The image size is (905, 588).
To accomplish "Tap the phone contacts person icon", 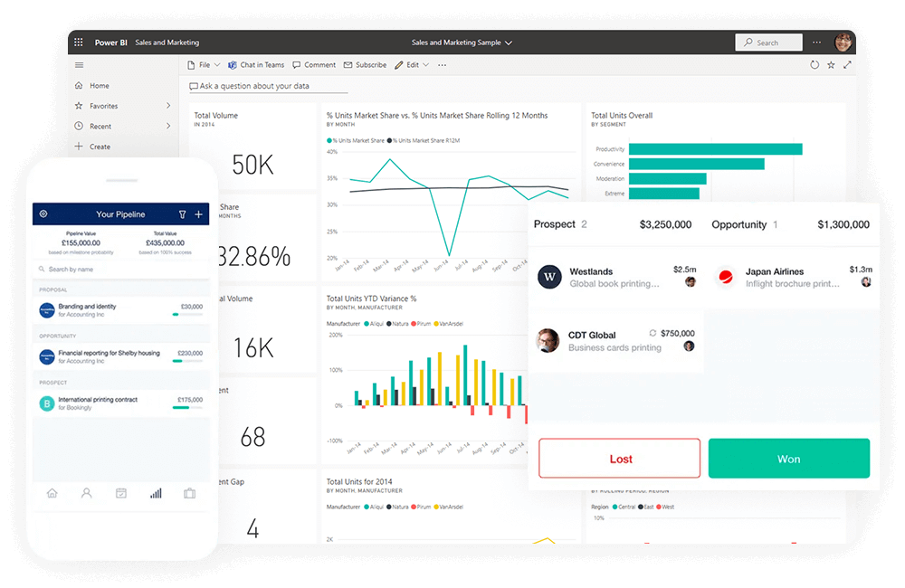I will [x=87, y=493].
